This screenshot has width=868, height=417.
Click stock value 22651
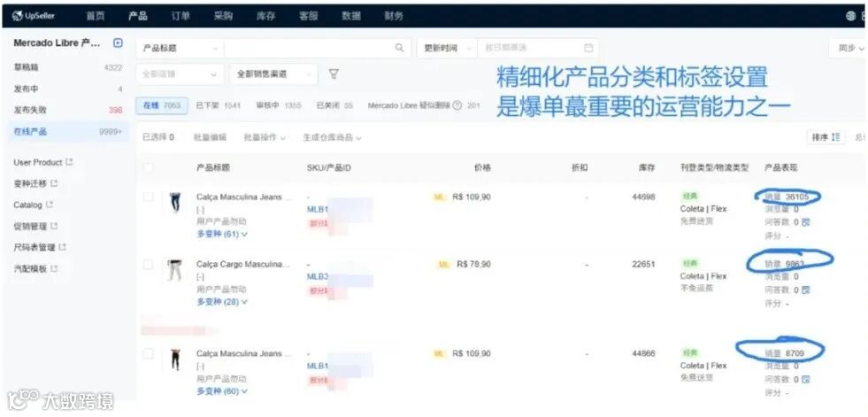point(644,264)
